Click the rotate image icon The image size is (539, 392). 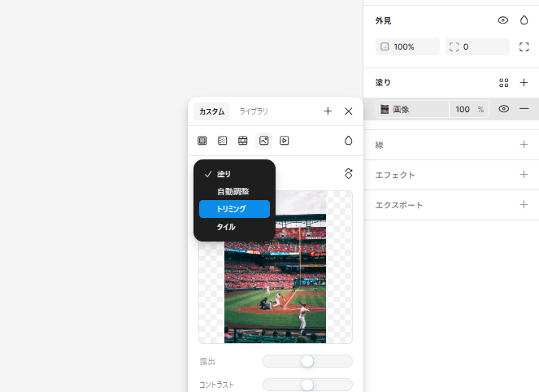pos(349,173)
